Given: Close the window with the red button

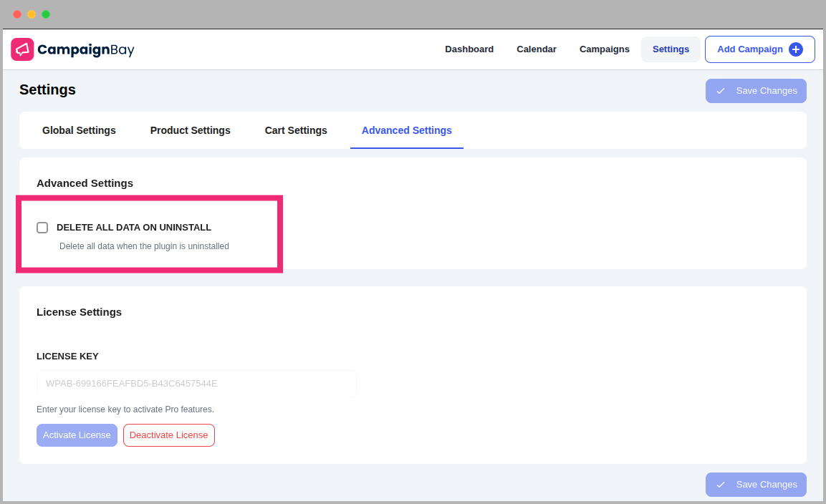Looking at the screenshot, I should click(17, 14).
